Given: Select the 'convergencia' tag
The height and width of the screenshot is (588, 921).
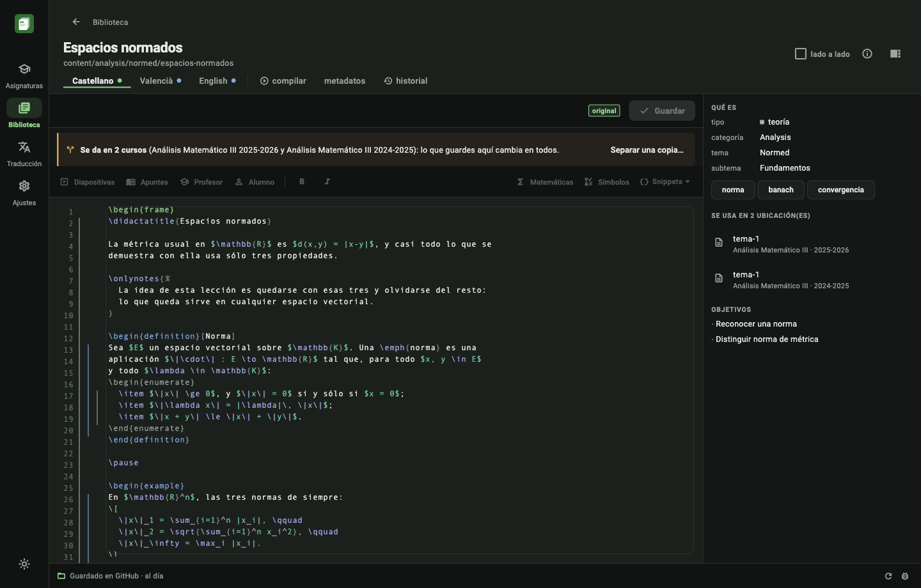Looking at the screenshot, I should tap(841, 190).
